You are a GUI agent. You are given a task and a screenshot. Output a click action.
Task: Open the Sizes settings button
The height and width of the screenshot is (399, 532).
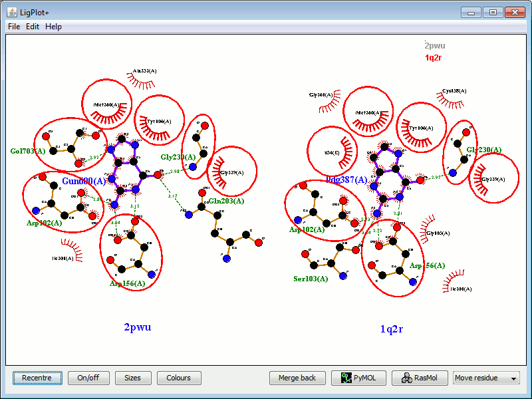[132, 378]
